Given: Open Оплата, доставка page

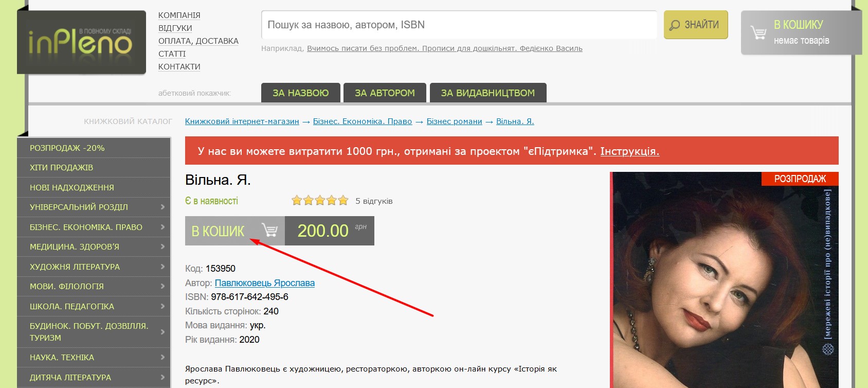Looking at the screenshot, I should pyautogui.click(x=198, y=41).
